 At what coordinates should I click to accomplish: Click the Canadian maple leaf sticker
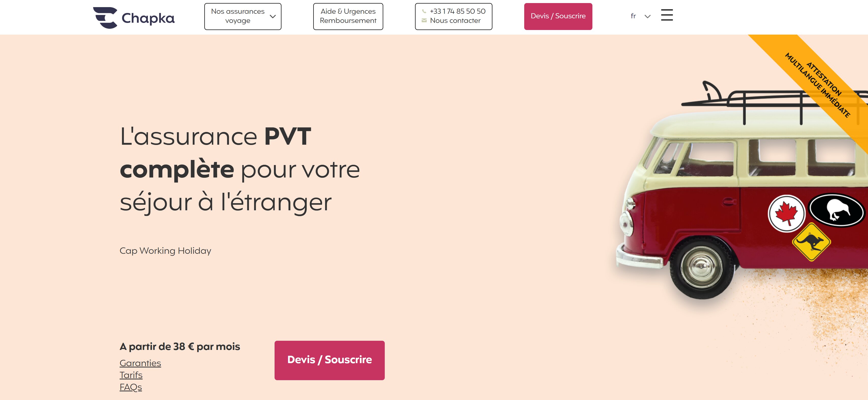787,213
